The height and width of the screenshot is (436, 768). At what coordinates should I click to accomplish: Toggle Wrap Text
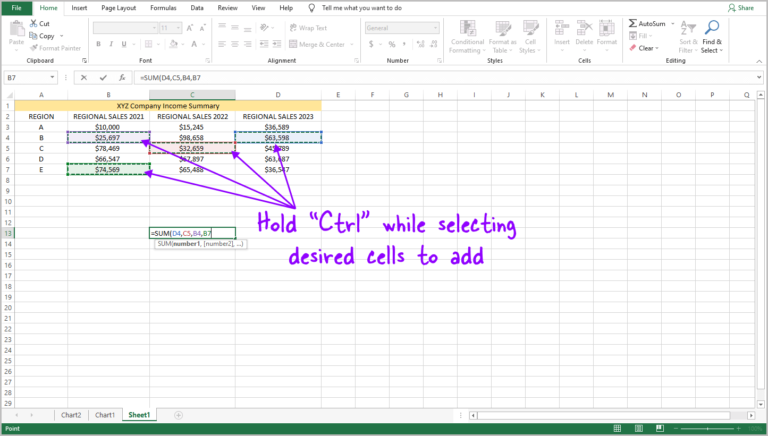pos(308,28)
